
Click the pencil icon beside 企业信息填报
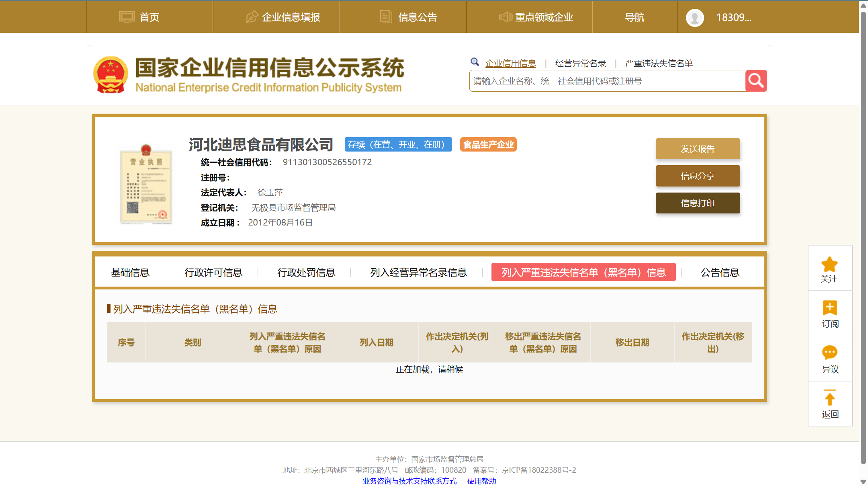[252, 17]
